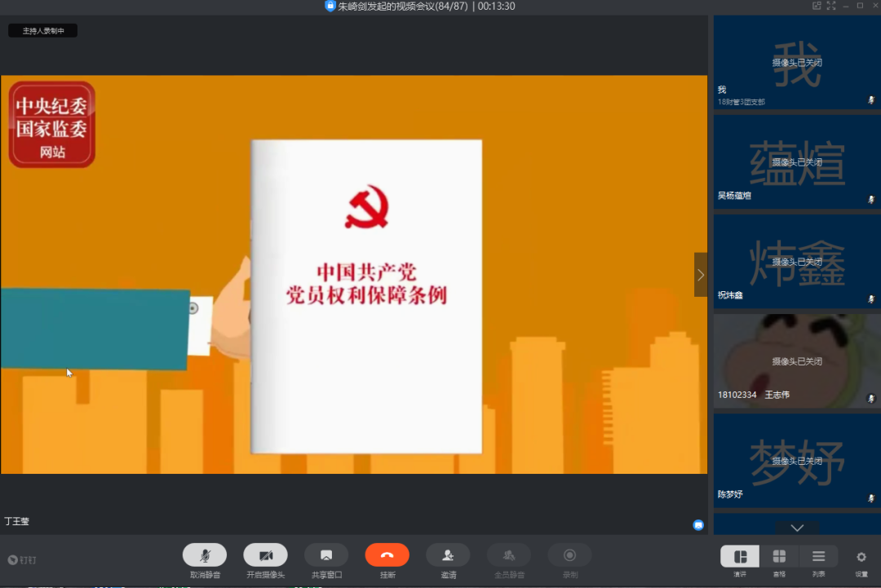Select 王志伟 participant video thumbnail
Image resolution: width=881 pixels, height=588 pixels.
coord(796,360)
